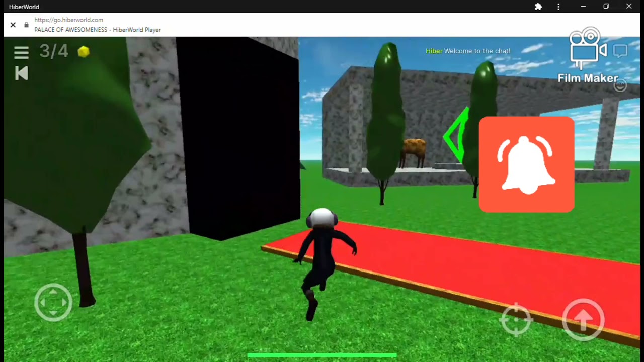Minimize the HiberWorld window
Screen dimensions: 644x362
point(583,7)
